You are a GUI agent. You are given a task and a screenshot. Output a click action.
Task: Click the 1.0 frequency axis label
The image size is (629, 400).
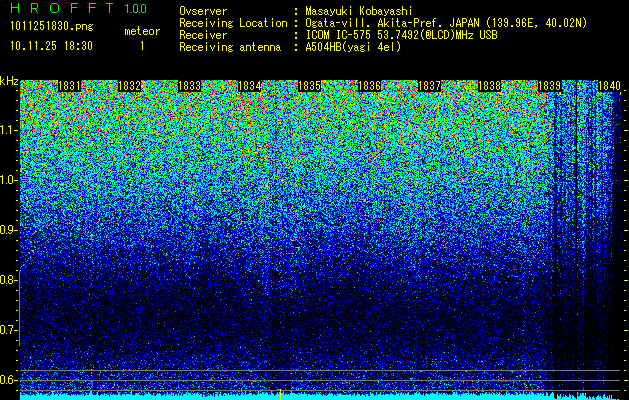click(8, 181)
